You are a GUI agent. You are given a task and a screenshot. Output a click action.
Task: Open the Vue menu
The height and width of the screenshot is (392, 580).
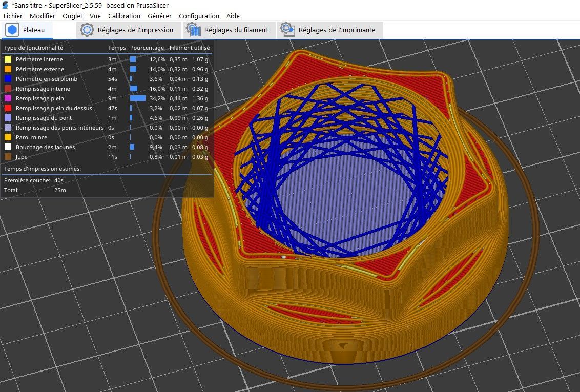(95, 16)
